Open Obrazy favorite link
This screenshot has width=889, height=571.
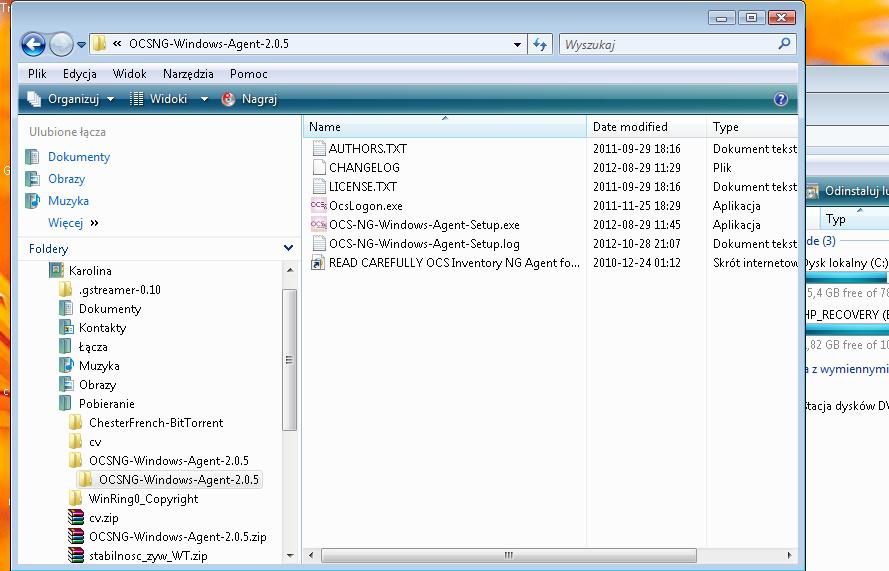point(66,179)
